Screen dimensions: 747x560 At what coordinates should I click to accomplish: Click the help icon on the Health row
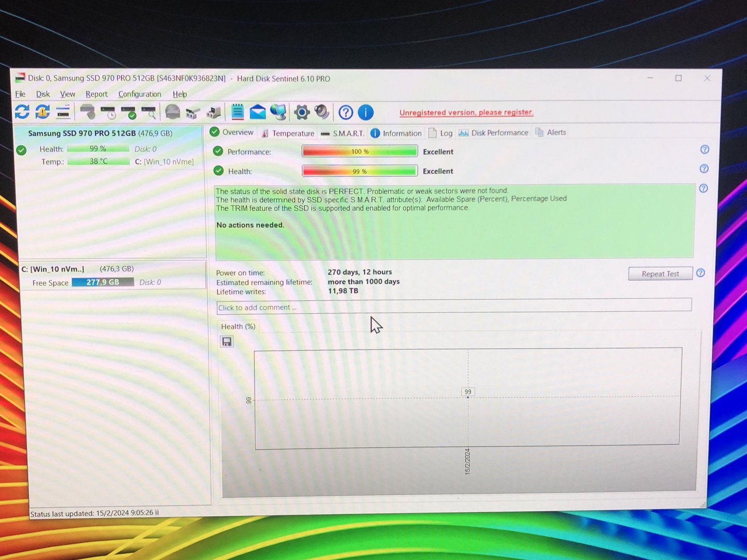704,169
